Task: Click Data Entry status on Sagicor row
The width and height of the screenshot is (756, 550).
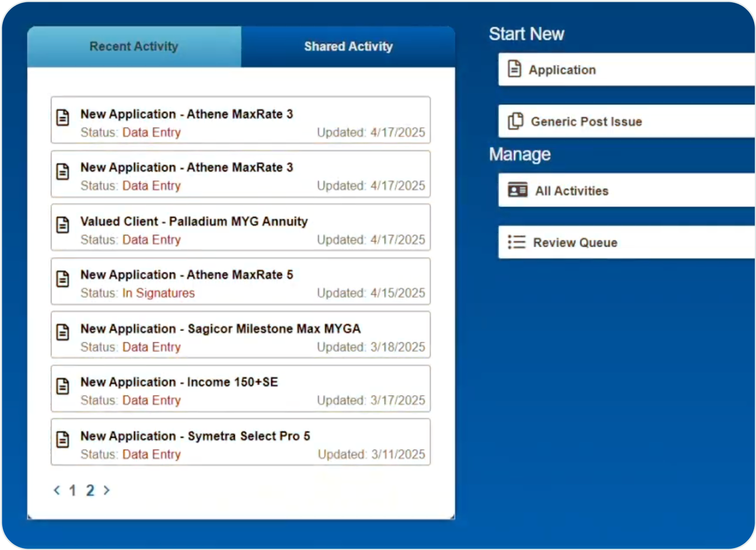Action: [x=152, y=347]
